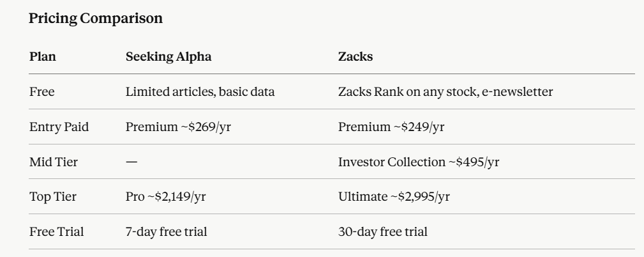The height and width of the screenshot is (257, 644).
Task: Click the Free row label
Action: pyautogui.click(x=42, y=91)
